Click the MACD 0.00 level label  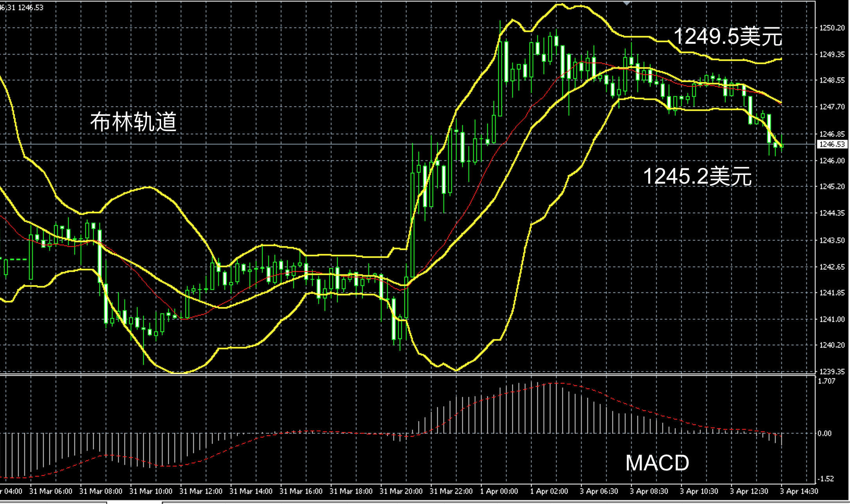click(824, 433)
